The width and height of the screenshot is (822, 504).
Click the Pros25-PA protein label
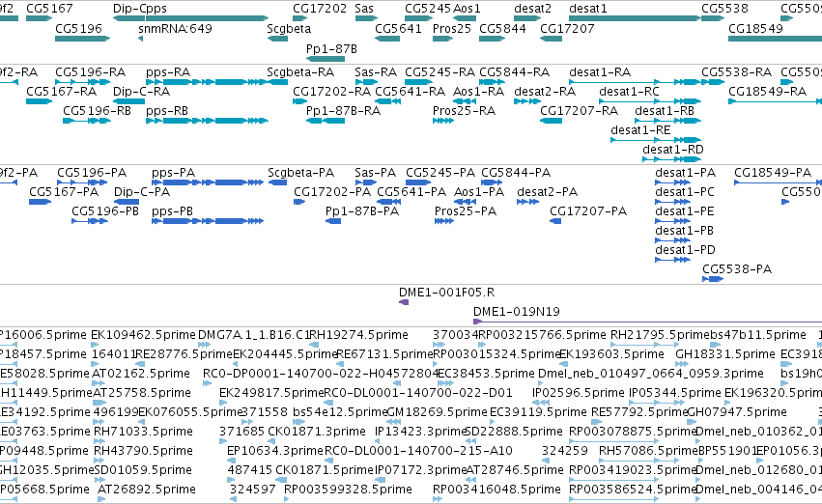(466, 211)
